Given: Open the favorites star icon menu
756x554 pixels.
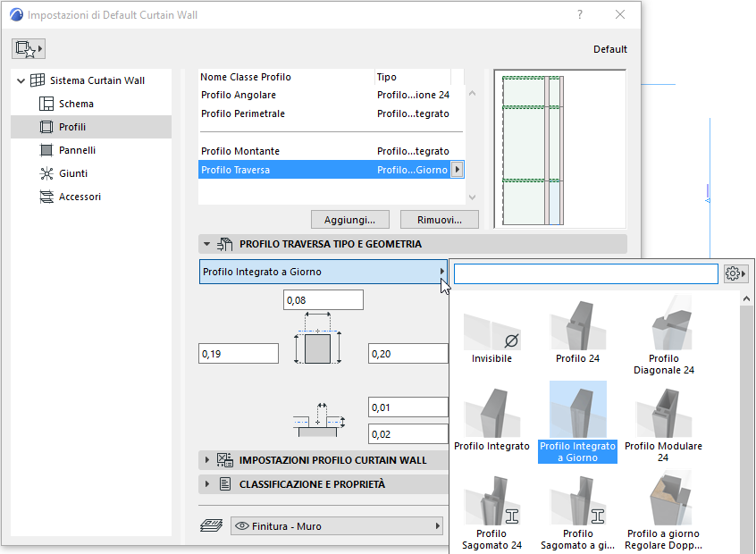Looking at the screenshot, I should (29, 48).
